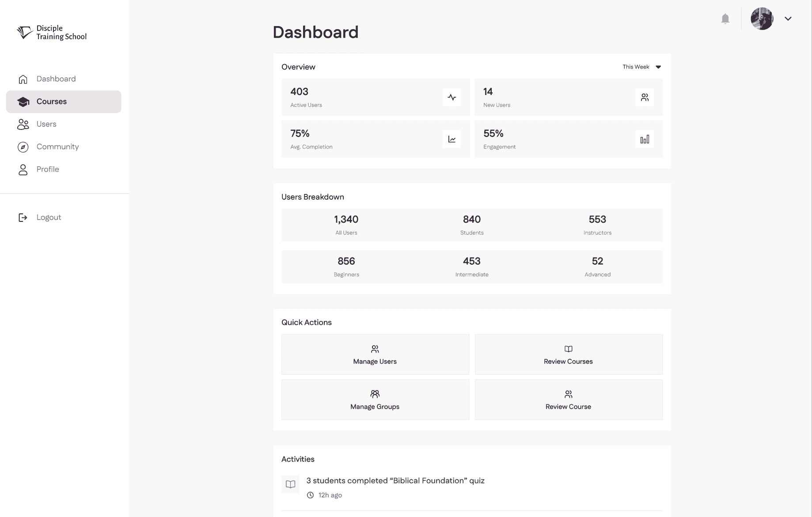Click the Review Courses quick action
This screenshot has width=812, height=517.
[x=569, y=354]
